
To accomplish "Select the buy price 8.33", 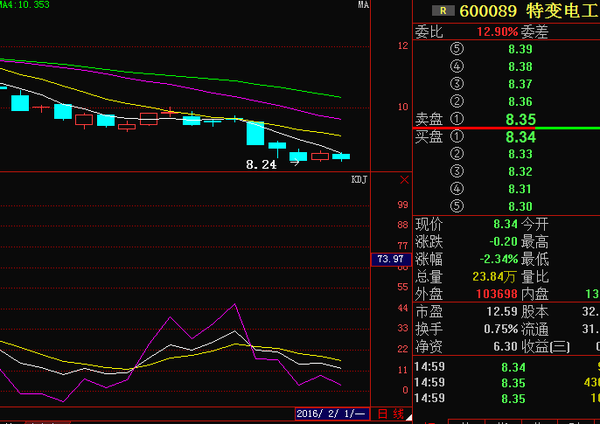I will [x=519, y=154].
